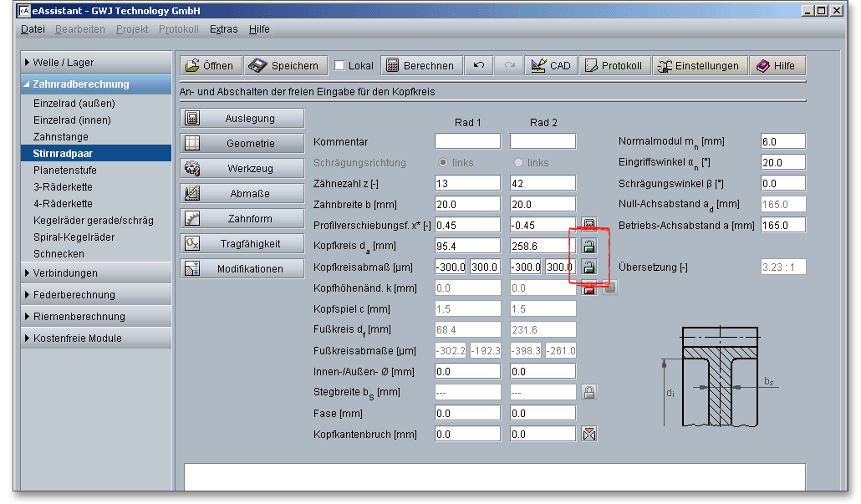Undo the last change with the undo arrow
This screenshot has height=504, width=861.
479,66
